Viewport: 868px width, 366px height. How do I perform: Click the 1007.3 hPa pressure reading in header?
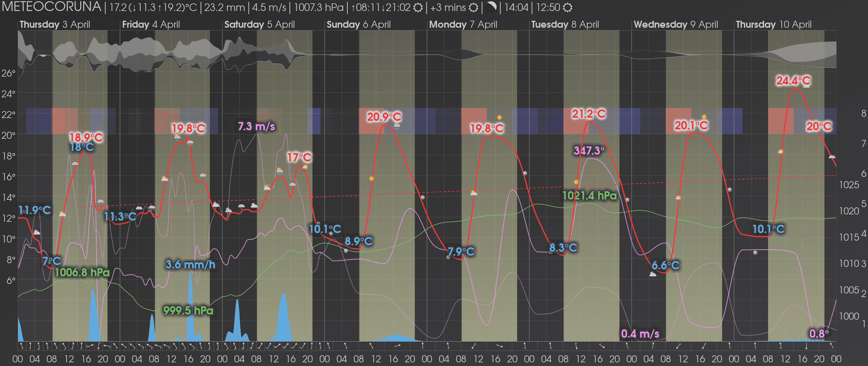(319, 7)
